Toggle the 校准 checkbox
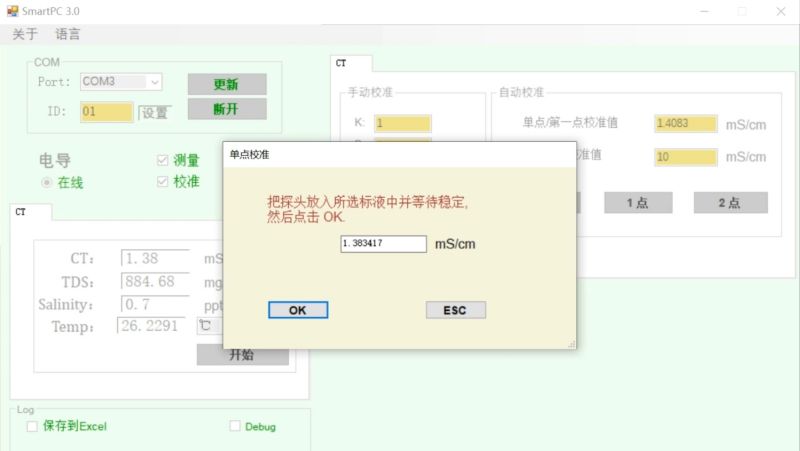800x451 pixels. coord(162,182)
